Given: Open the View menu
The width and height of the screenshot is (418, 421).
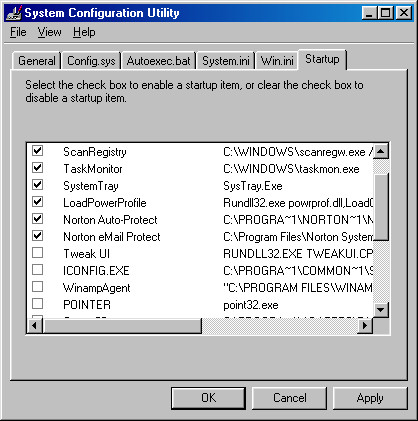Looking at the screenshot, I should [49, 32].
